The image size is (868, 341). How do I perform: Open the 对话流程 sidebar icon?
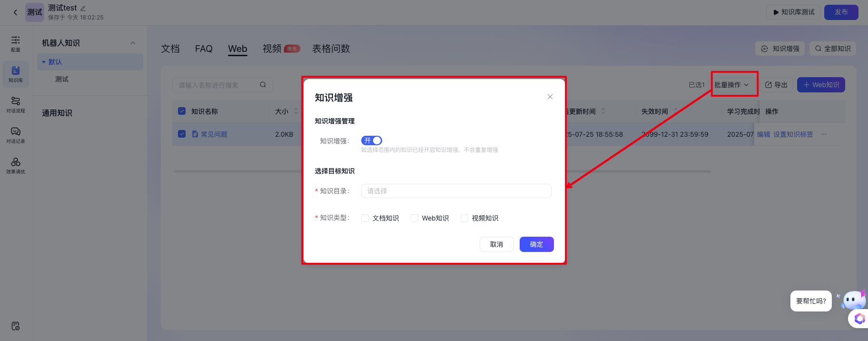[x=16, y=104]
